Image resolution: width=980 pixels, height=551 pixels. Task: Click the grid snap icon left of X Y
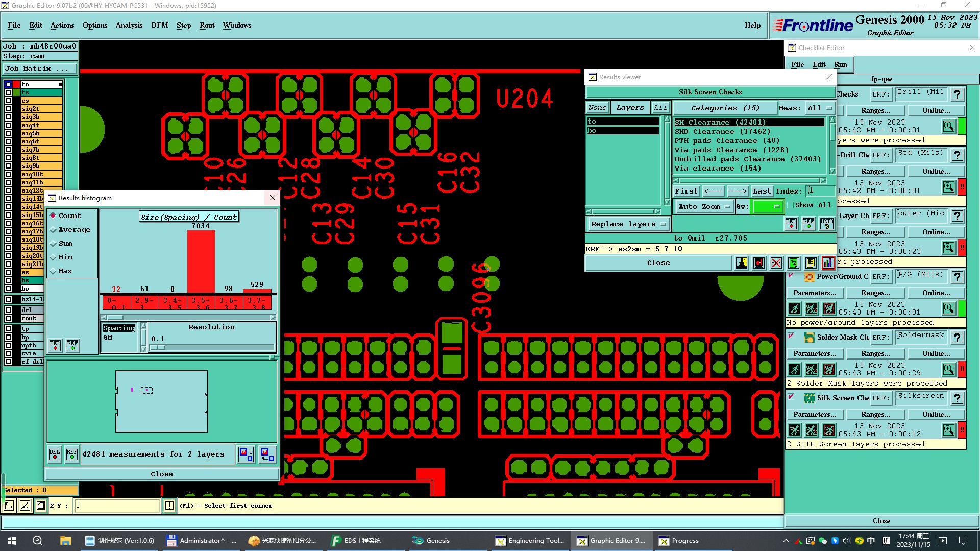tap(40, 506)
